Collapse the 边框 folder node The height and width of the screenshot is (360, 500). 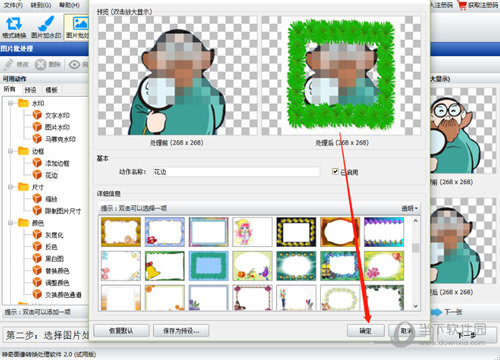[11, 151]
